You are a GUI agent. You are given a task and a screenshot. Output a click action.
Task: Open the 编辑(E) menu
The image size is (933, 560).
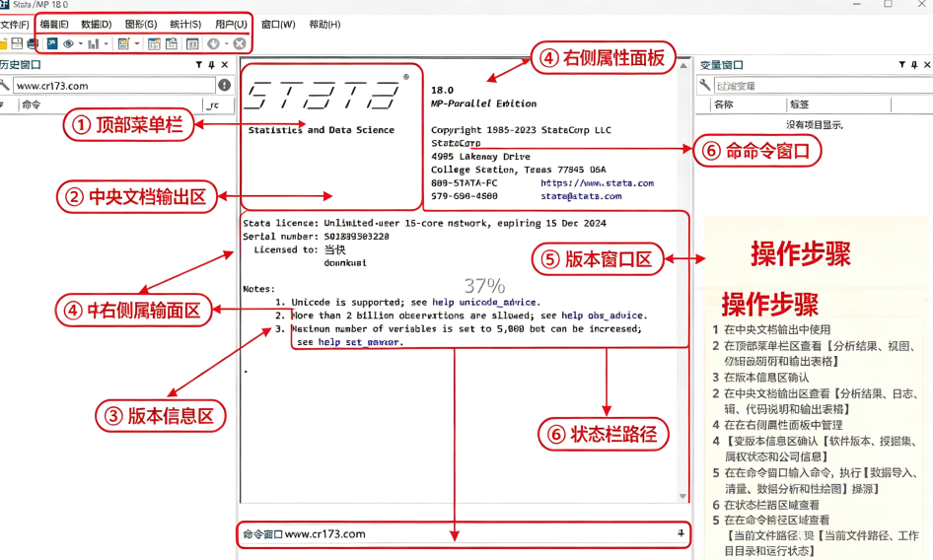coord(54,25)
